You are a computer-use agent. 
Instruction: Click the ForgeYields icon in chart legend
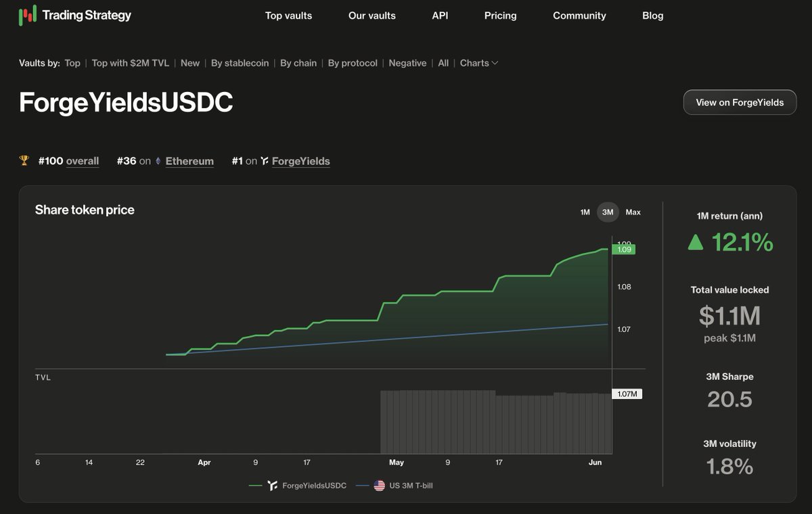(x=272, y=486)
